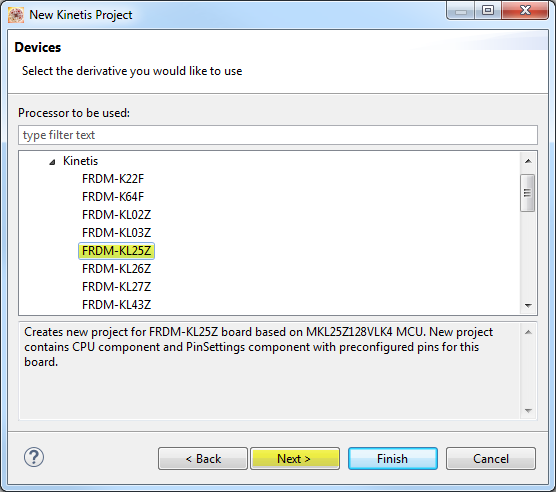The width and height of the screenshot is (556, 492).
Task: Cancel the new project wizard
Action: pos(491,459)
